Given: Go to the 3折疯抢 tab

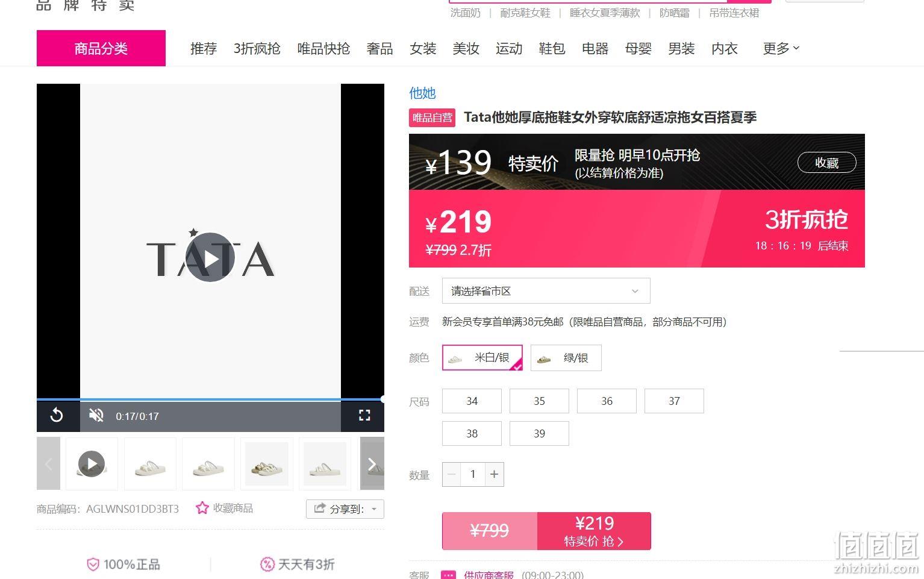Looking at the screenshot, I should 257,48.
